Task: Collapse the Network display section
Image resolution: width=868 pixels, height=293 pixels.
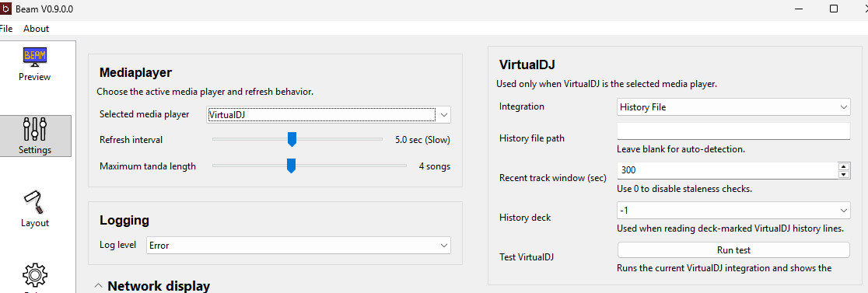Action: click(x=98, y=286)
